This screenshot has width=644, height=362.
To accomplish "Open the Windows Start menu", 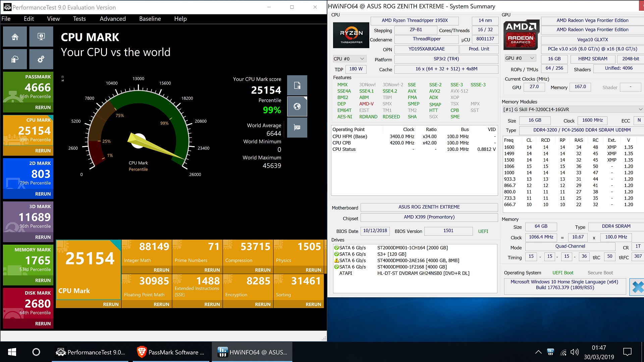I will coord(12,352).
